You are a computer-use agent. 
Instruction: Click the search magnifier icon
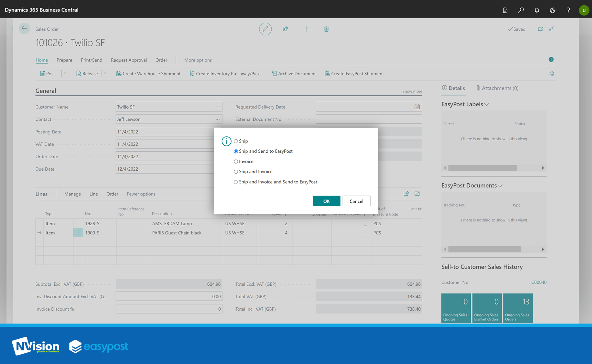click(521, 10)
